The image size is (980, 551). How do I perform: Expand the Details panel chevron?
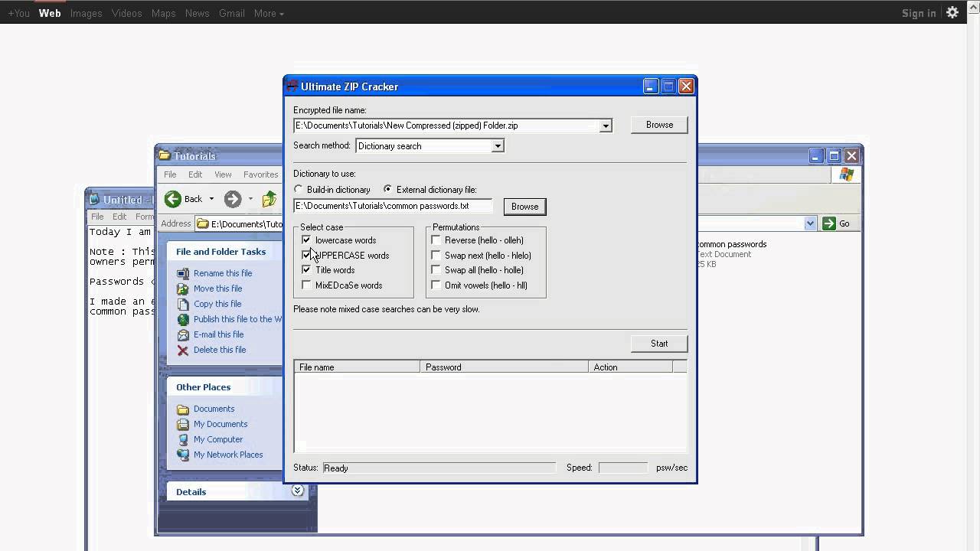(x=298, y=491)
